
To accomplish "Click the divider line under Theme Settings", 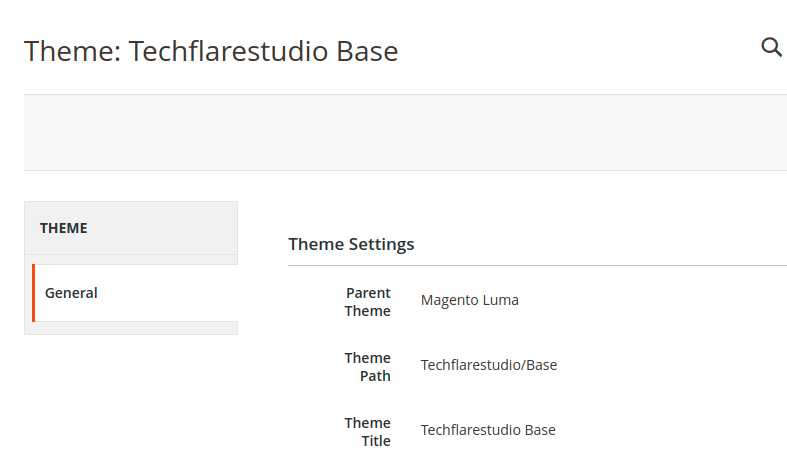I will click(x=538, y=265).
